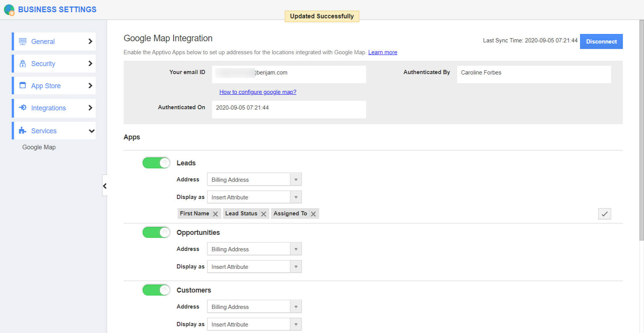Select Google Map under Services
Image resolution: width=644 pixels, height=333 pixels.
[39, 147]
